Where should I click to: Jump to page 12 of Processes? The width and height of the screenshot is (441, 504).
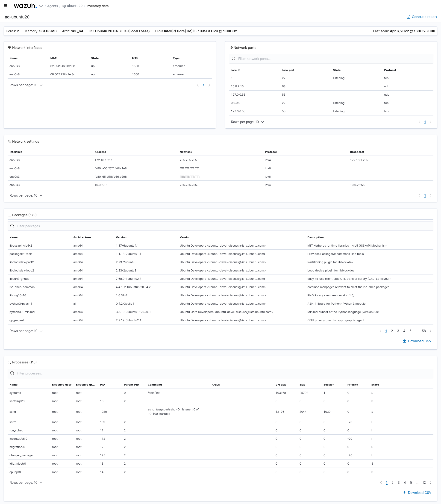coord(424,483)
